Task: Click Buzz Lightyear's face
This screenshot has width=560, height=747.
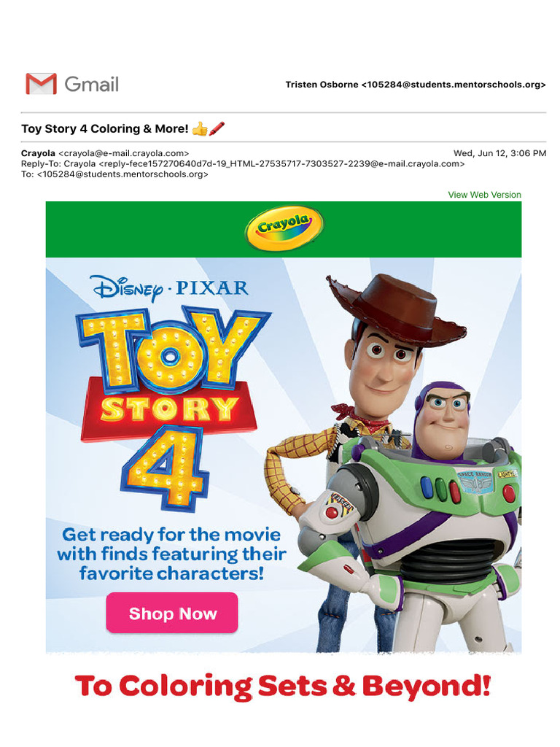Action: [445, 417]
